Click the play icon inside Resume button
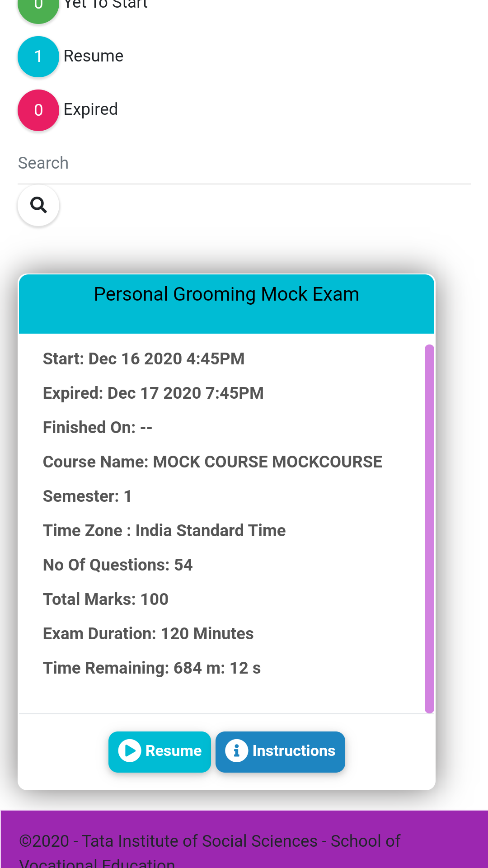 130,751
